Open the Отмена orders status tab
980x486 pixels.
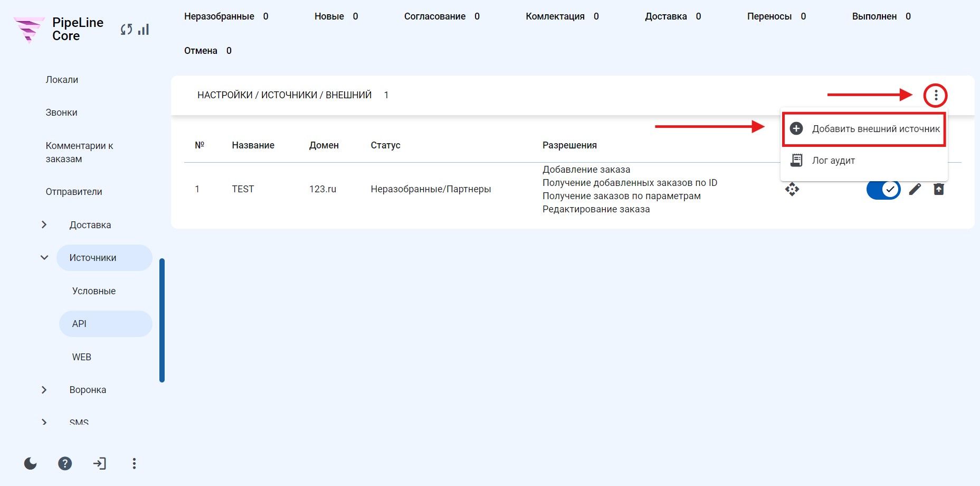[x=207, y=51]
